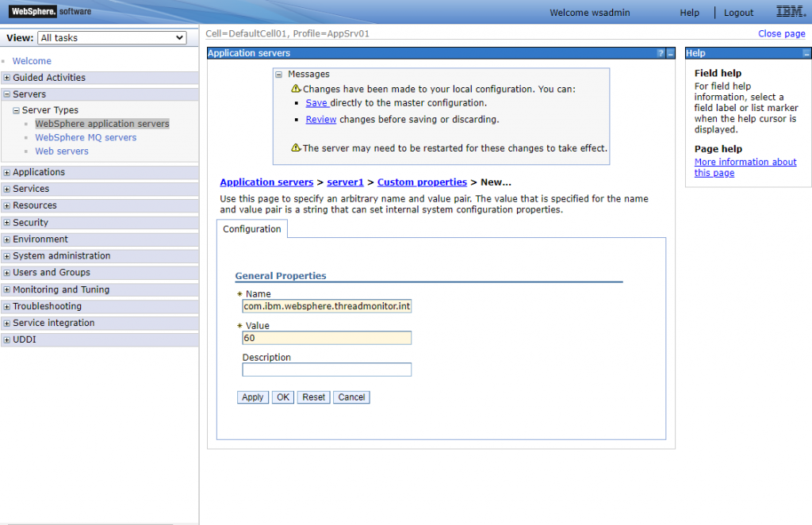This screenshot has width=812, height=525.
Task: Open server1 breadcrumb link
Action: [x=346, y=182]
